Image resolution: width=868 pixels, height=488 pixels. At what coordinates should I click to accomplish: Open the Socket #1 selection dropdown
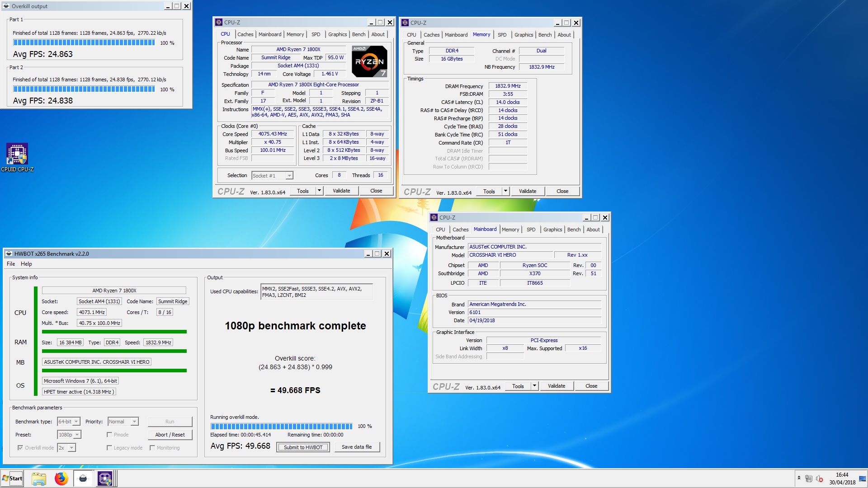coord(273,175)
